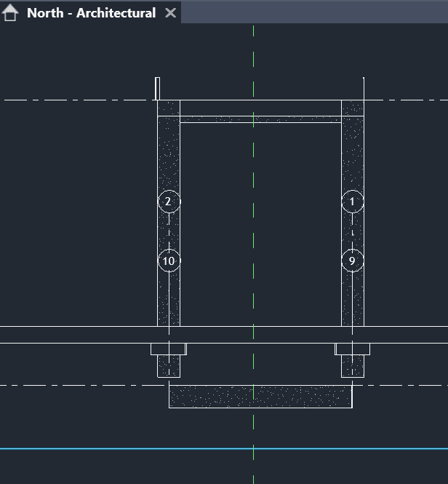Select the left concrete column above bubble 2
The width and height of the screenshot is (448, 484).
(x=169, y=153)
